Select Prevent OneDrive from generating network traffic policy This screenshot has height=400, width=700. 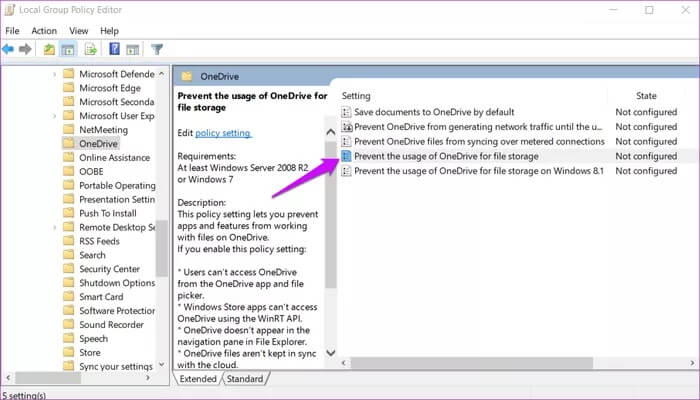478,127
